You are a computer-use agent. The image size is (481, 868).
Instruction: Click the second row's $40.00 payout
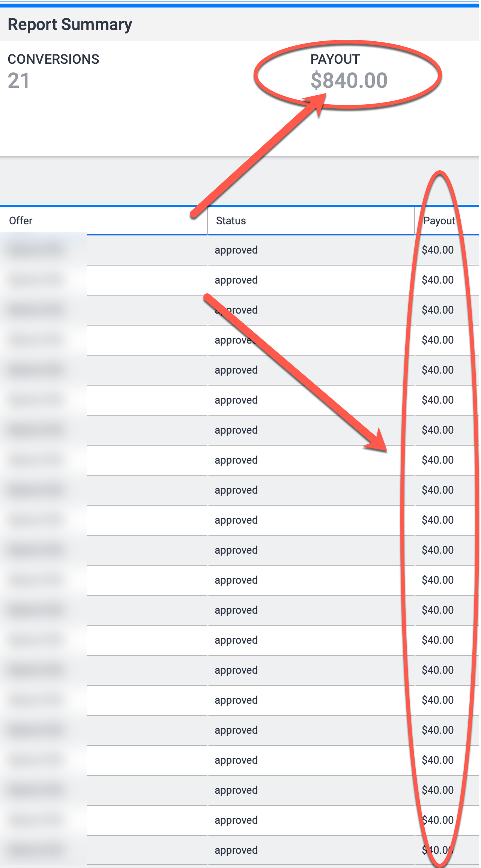(x=437, y=280)
